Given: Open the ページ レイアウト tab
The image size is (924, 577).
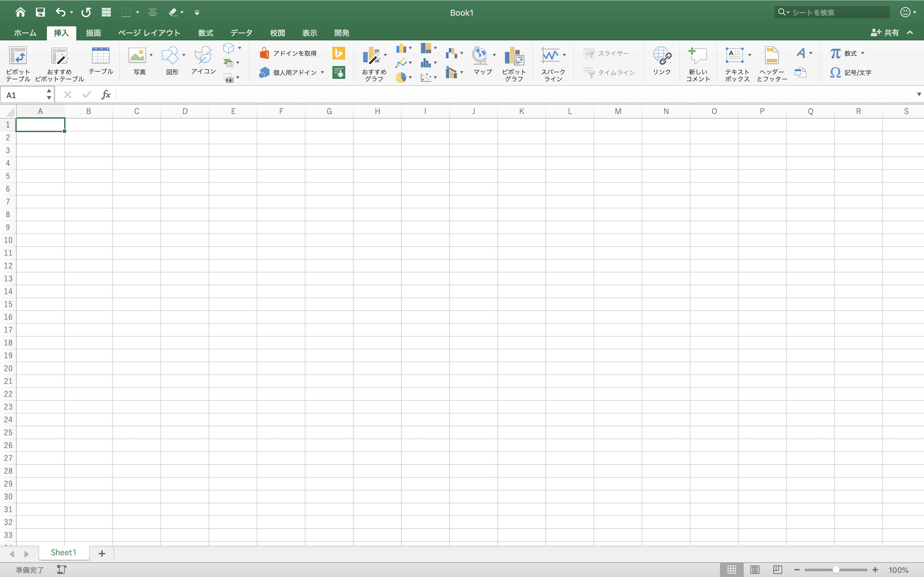Looking at the screenshot, I should tap(149, 33).
